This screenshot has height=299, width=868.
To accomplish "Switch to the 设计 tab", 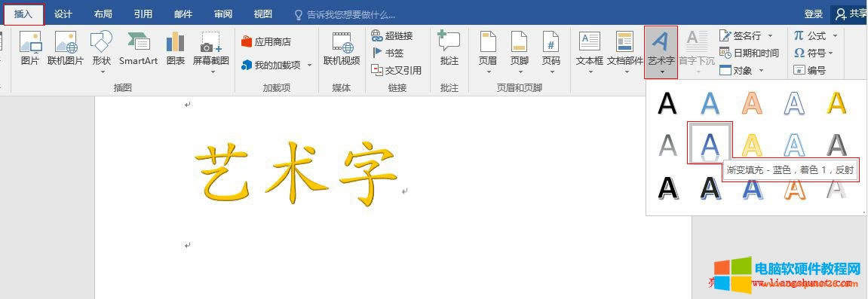I will (x=63, y=14).
